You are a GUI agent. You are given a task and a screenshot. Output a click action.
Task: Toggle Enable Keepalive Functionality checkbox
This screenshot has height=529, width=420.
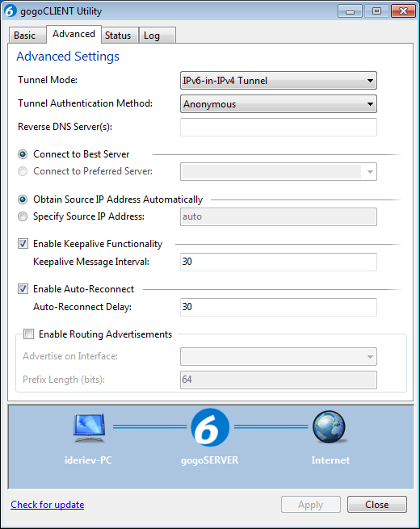tap(23, 244)
